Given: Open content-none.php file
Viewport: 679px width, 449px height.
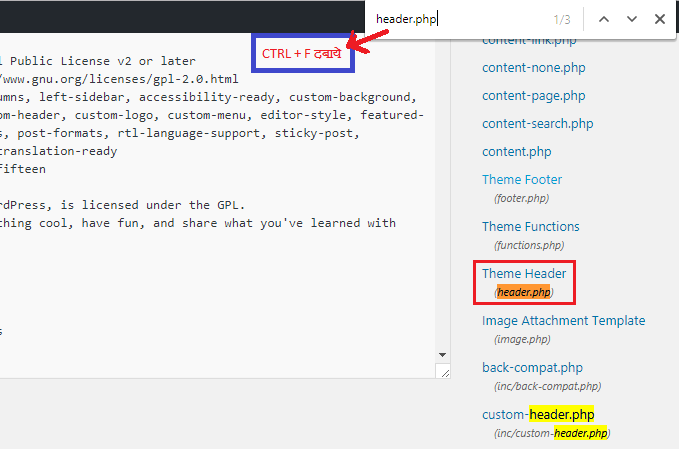Looking at the screenshot, I should pos(534,68).
